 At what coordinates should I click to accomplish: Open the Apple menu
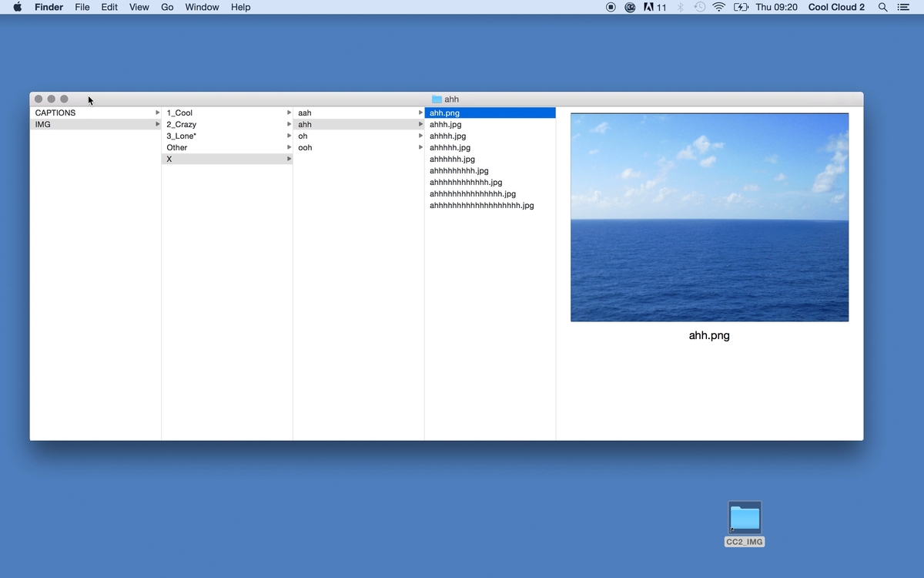click(17, 7)
